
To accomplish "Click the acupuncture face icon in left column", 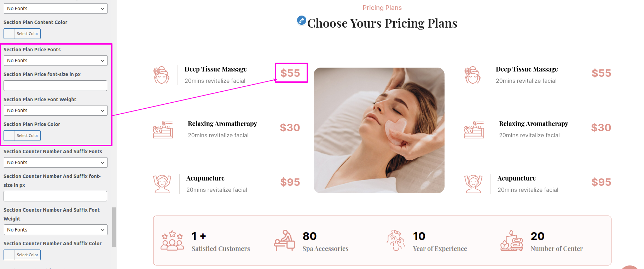I will click(162, 184).
